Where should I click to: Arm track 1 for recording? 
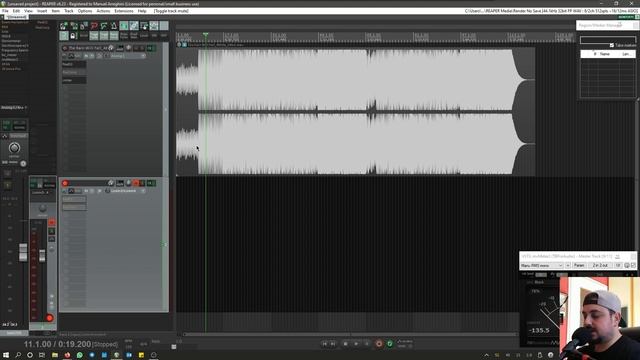[x=64, y=48]
